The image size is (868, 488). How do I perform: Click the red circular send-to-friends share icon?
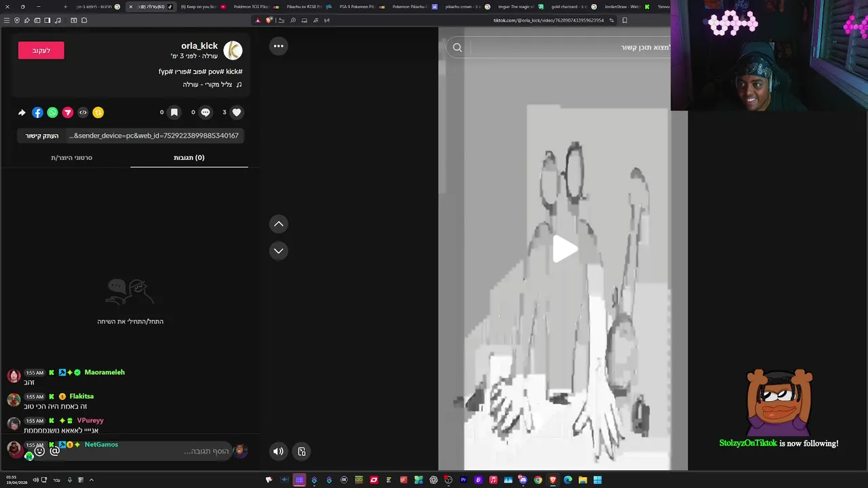click(x=68, y=113)
